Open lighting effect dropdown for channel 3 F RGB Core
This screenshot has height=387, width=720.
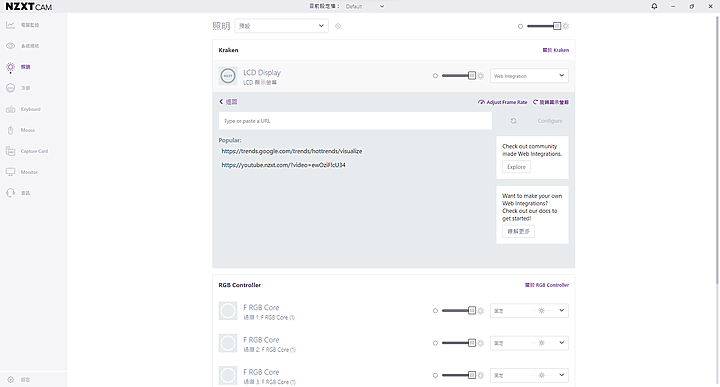click(529, 375)
